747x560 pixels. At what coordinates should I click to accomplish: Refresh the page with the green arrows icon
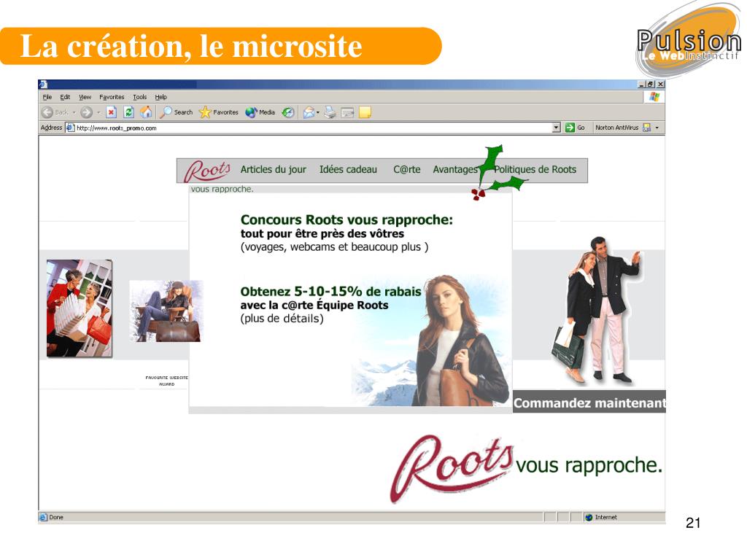[x=128, y=112]
